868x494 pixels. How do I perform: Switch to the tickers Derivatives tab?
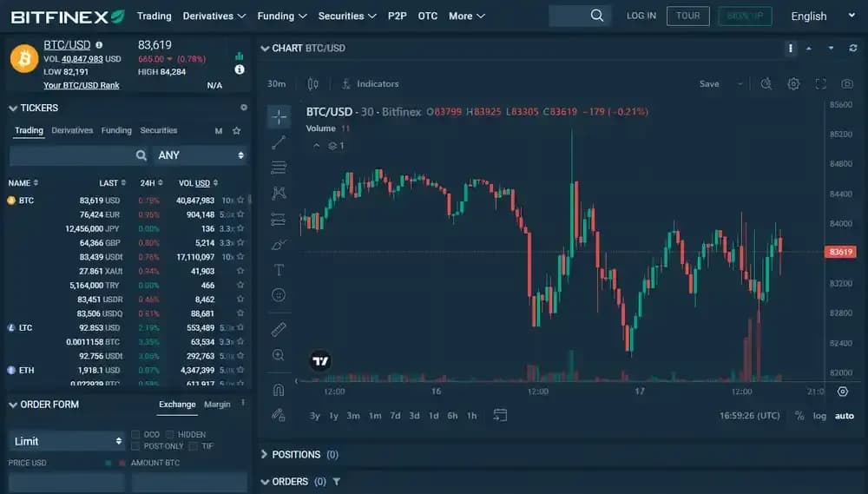coord(72,130)
